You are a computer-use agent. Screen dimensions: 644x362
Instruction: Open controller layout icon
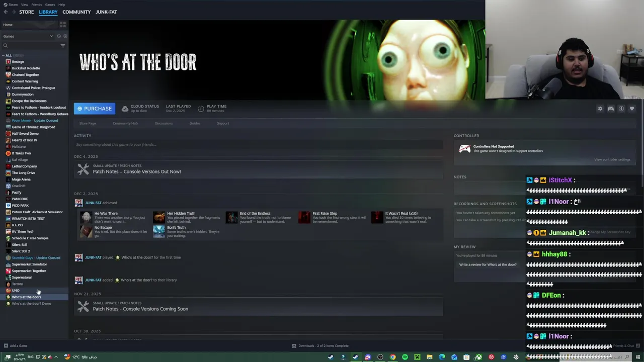click(x=611, y=109)
